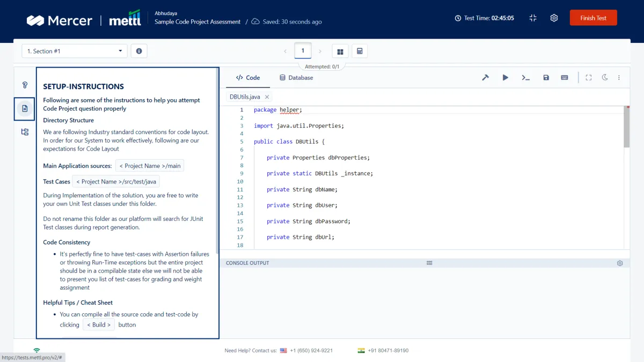Toggle dark mode with the moon icon

click(x=605, y=78)
